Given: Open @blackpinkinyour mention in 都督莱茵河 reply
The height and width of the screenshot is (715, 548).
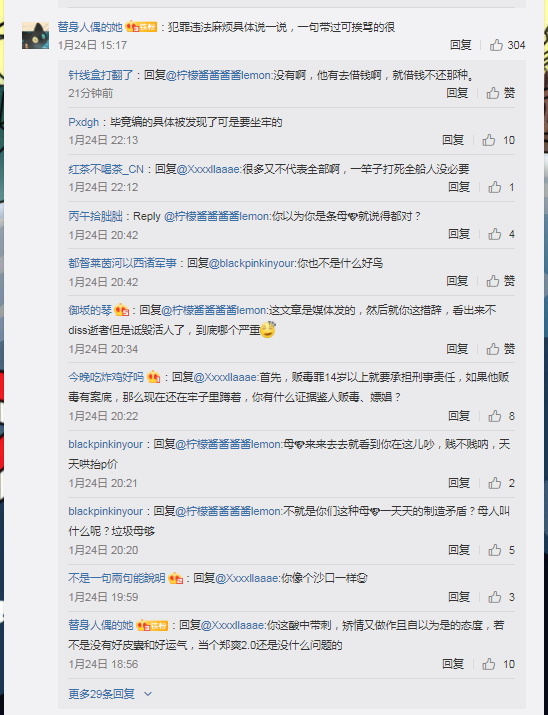Looking at the screenshot, I should [253, 263].
